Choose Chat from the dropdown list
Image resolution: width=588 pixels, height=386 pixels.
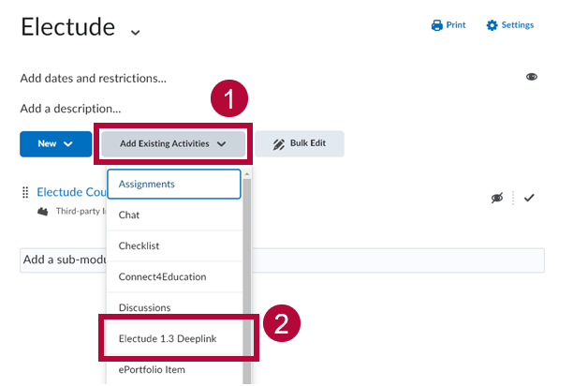pos(174,215)
